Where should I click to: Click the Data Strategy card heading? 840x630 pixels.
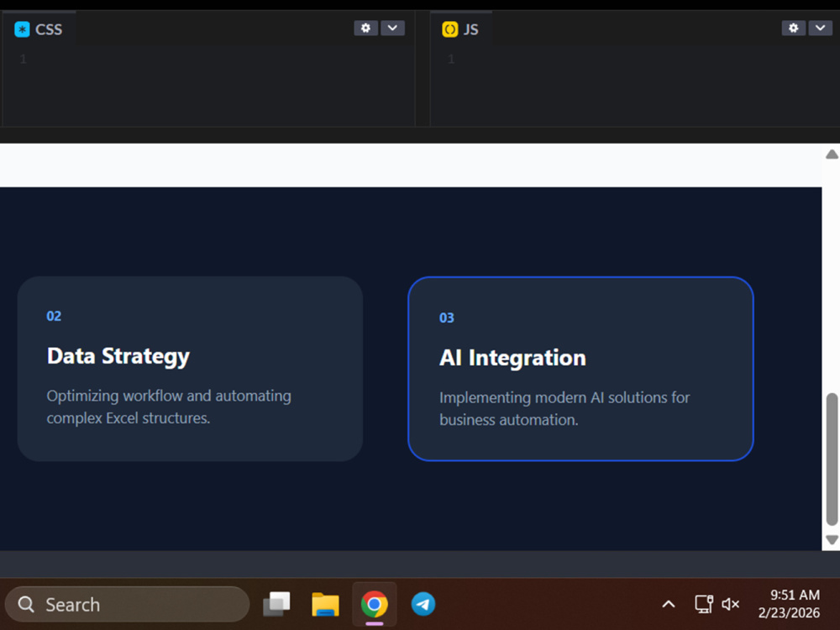(118, 356)
